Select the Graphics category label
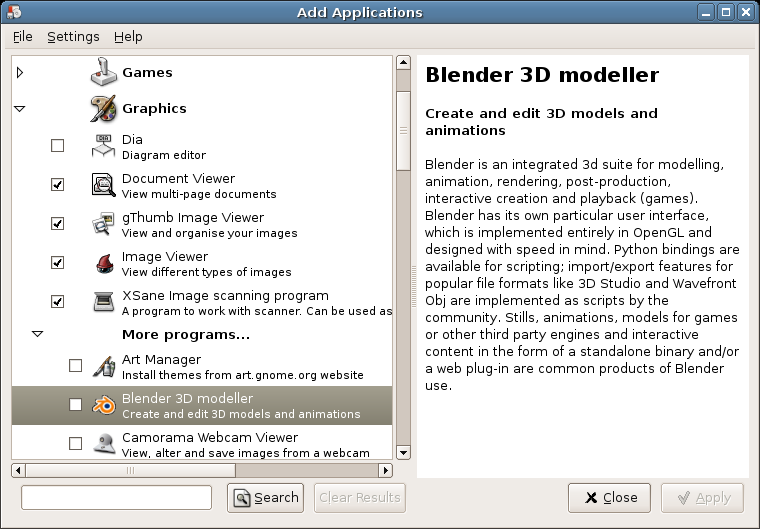 (154, 108)
